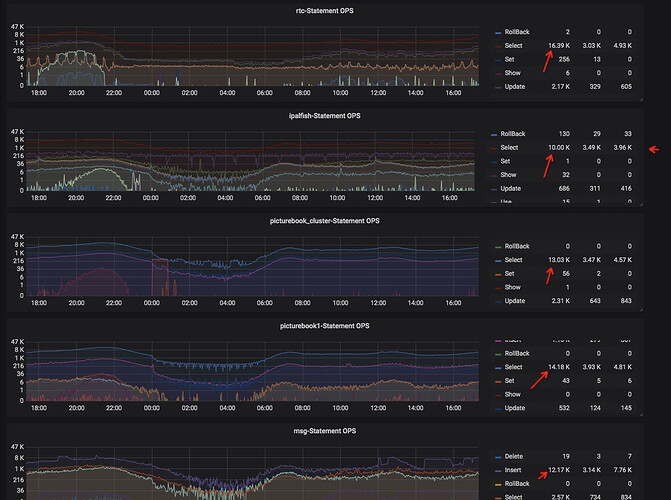Click the 16.39 K value in rtc legend
Image resolution: width=671 pixels, height=500 pixels.
pyautogui.click(x=559, y=45)
